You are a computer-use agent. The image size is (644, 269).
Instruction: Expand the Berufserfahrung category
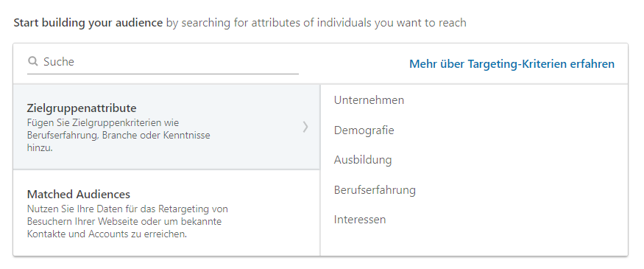[x=375, y=189]
